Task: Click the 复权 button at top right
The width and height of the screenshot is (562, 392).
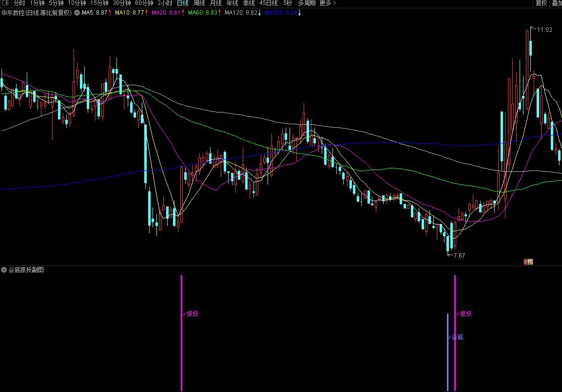Action: pos(541,3)
